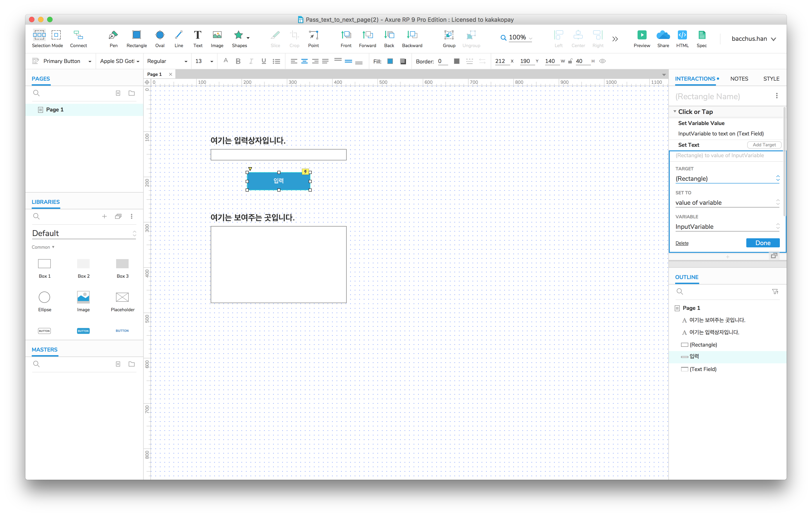Bring widget to Front
The width and height of the screenshot is (812, 516).
point(346,35)
